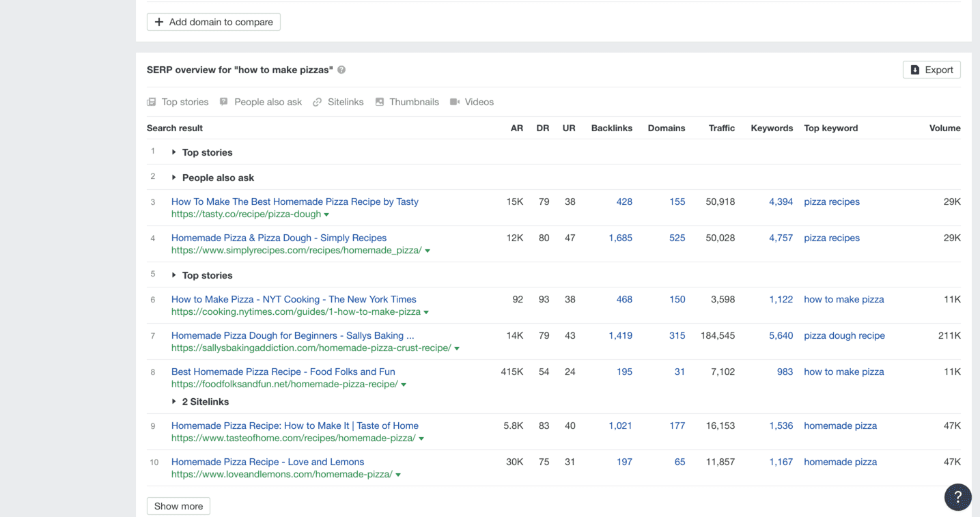Viewport: 980px width, 517px height.
Task: Click the Videos camera icon
Action: click(x=455, y=102)
